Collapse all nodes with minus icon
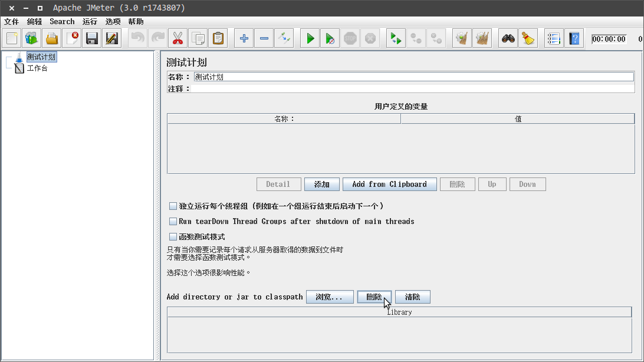The image size is (644, 362). point(264,38)
